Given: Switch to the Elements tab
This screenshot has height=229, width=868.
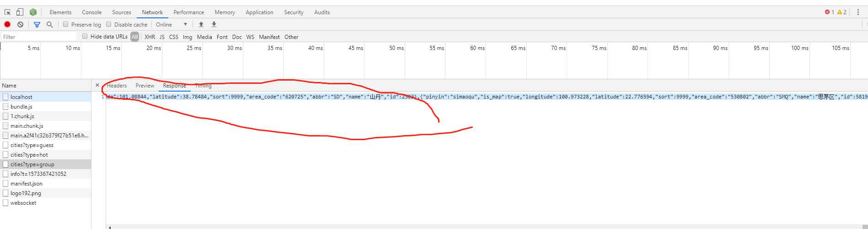Looking at the screenshot, I should tap(60, 12).
